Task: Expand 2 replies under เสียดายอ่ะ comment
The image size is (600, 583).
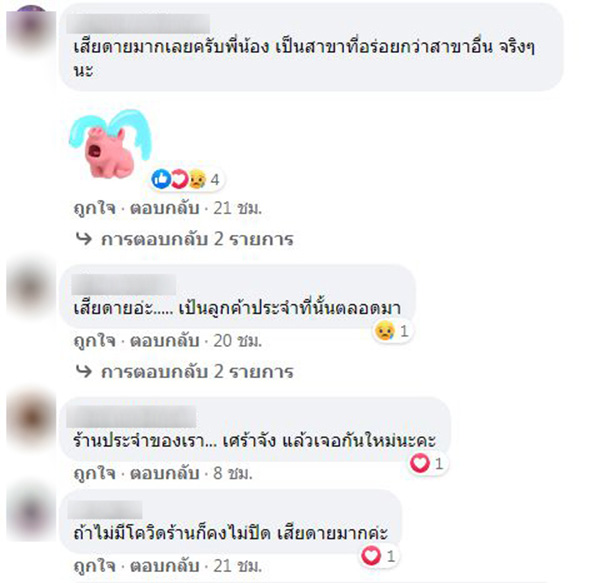Action: (197, 371)
